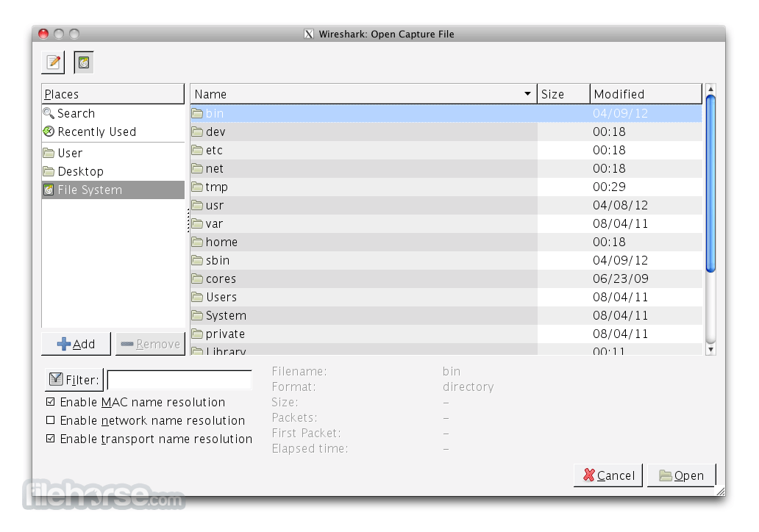Focus the filter text input field
759x532 pixels.
click(179, 380)
